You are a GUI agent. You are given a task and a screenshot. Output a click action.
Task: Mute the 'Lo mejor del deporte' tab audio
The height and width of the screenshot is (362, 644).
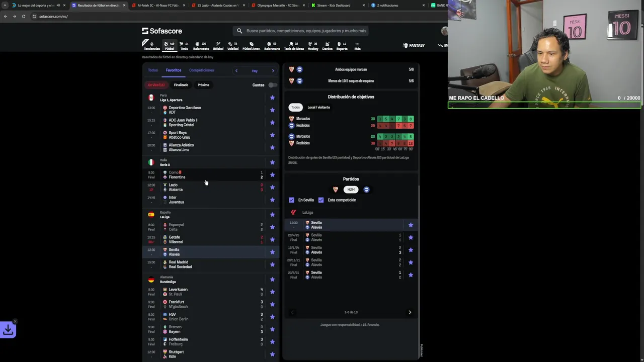(x=58, y=6)
